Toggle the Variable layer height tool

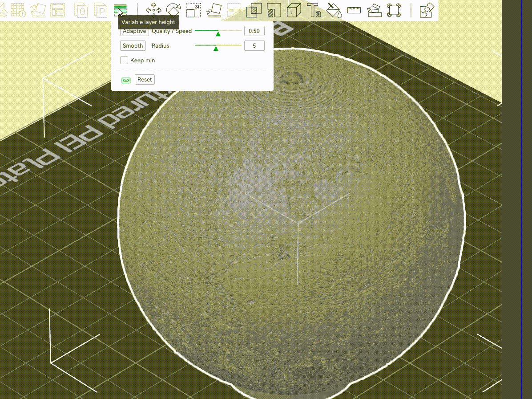[121, 10]
